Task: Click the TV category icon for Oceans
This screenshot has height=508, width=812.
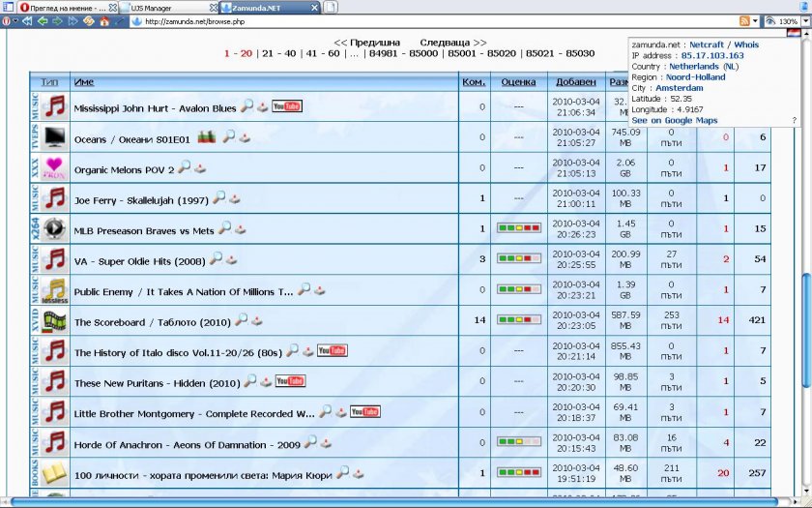Action: point(55,137)
